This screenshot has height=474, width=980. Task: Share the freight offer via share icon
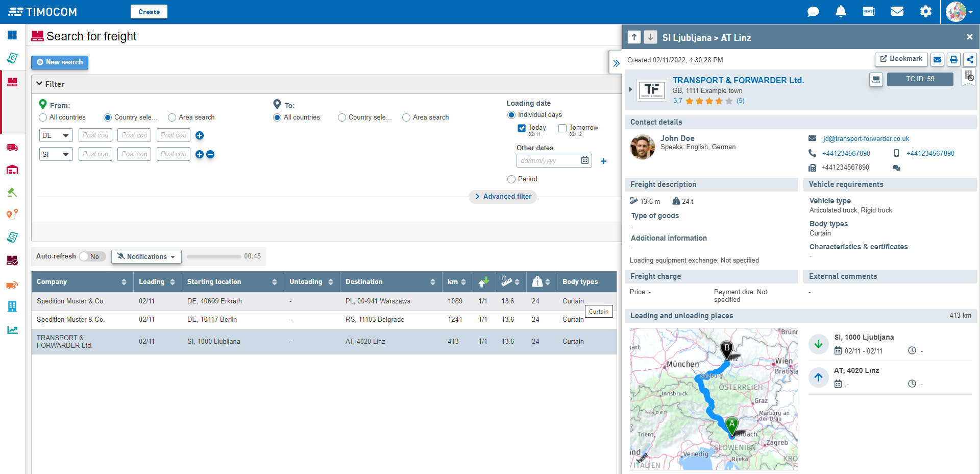pos(969,59)
